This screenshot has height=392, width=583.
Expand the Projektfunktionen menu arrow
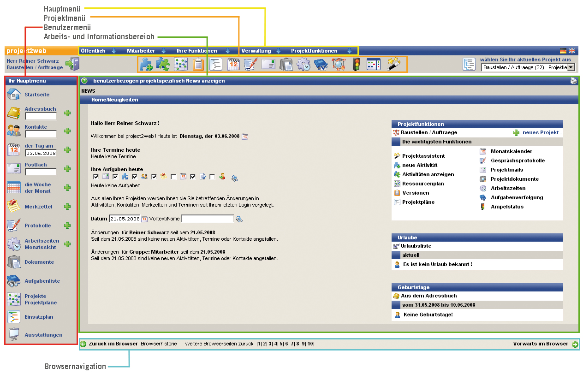(x=349, y=51)
